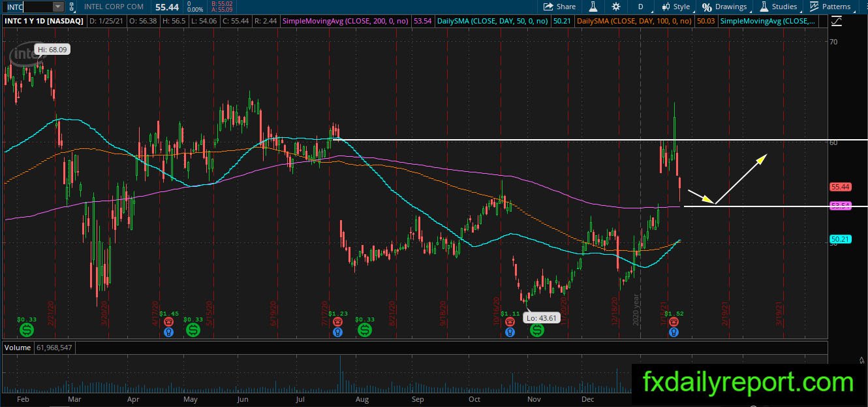Click the cyan 50.21 price axis tag

click(840, 240)
